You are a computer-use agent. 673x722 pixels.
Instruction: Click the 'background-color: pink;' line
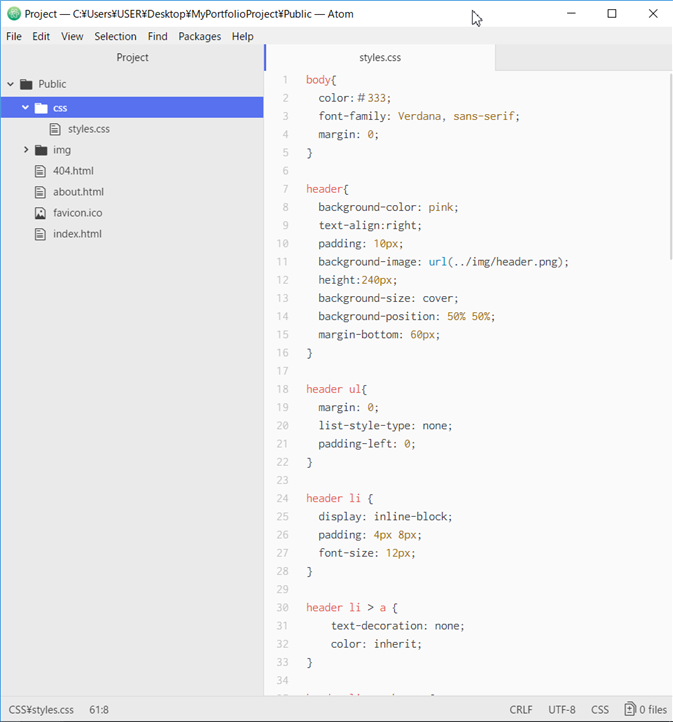point(388,207)
